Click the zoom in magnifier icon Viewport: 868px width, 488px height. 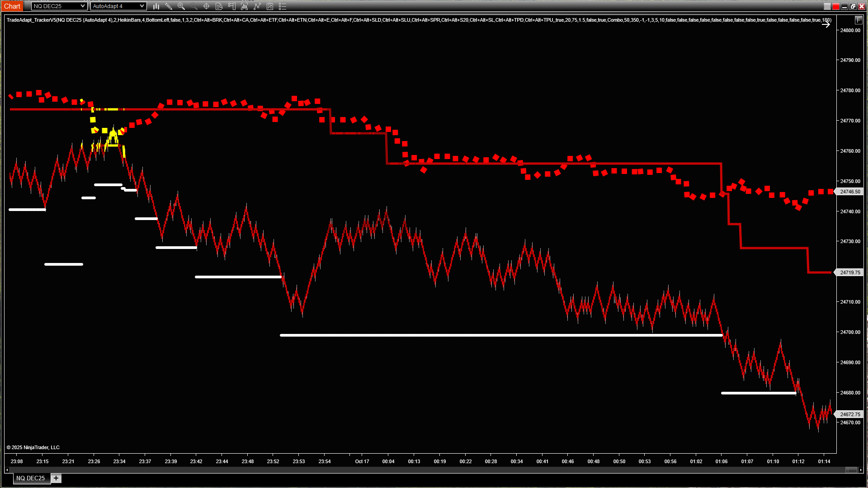(181, 6)
